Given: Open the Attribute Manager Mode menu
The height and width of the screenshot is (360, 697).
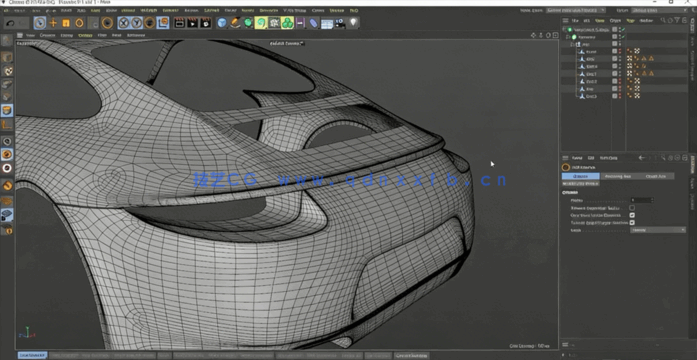Looking at the screenshot, I should tap(577, 158).
